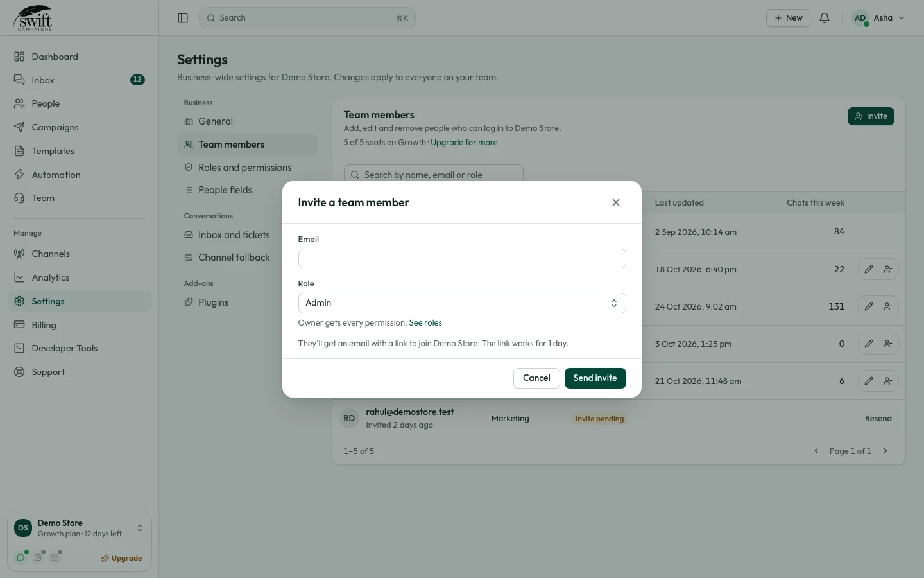
Task: Click the Email input field
Action: point(462,258)
